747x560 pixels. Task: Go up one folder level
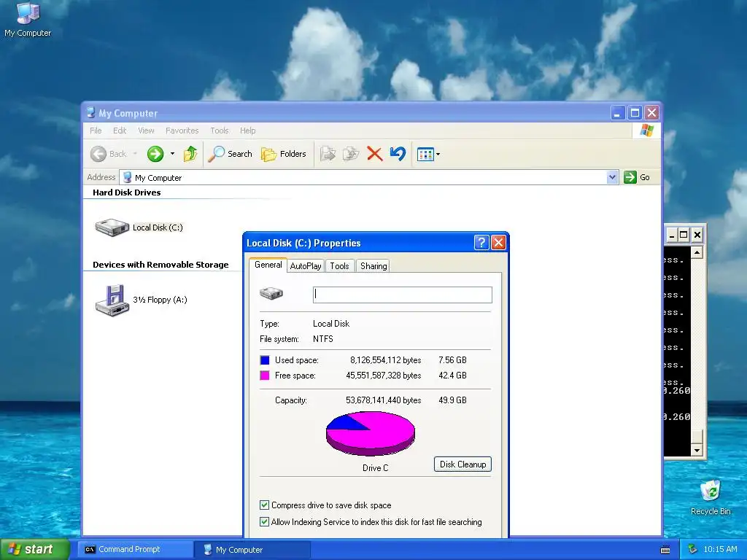[190, 154]
